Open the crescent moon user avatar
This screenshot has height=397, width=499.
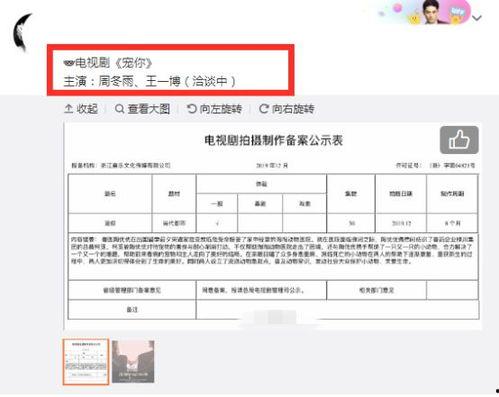[23, 32]
